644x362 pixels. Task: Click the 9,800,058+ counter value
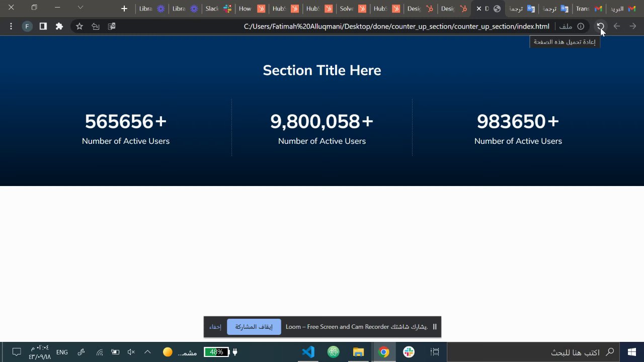pos(322,122)
